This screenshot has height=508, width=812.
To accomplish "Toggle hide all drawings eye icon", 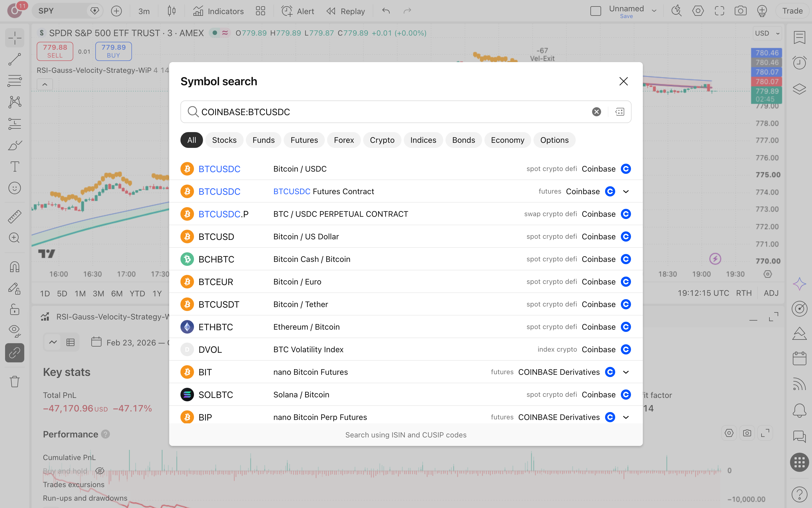I will click(x=15, y=331).
